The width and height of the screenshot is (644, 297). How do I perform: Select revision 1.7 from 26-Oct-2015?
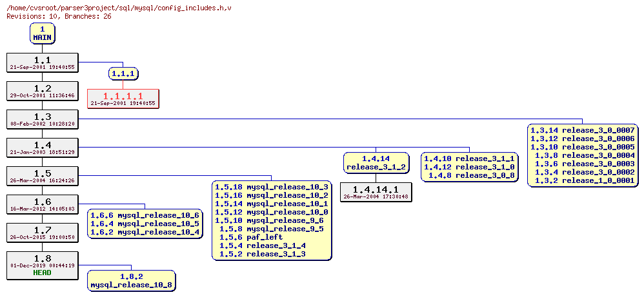43,232
